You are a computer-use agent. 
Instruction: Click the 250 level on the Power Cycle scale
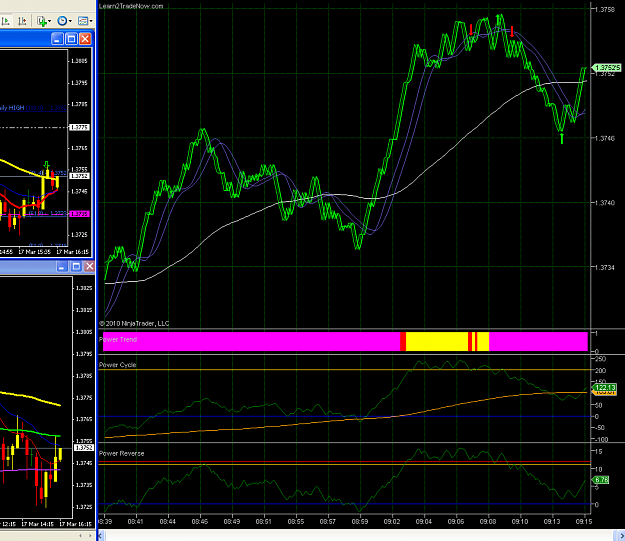point(601,359)
